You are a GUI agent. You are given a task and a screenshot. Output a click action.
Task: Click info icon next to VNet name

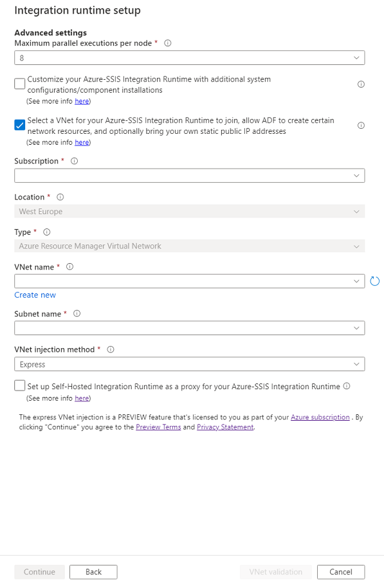[69, 267]
